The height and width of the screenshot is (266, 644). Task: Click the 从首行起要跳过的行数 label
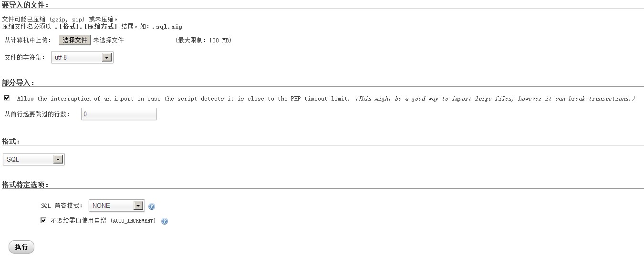(x=37, y=114)
